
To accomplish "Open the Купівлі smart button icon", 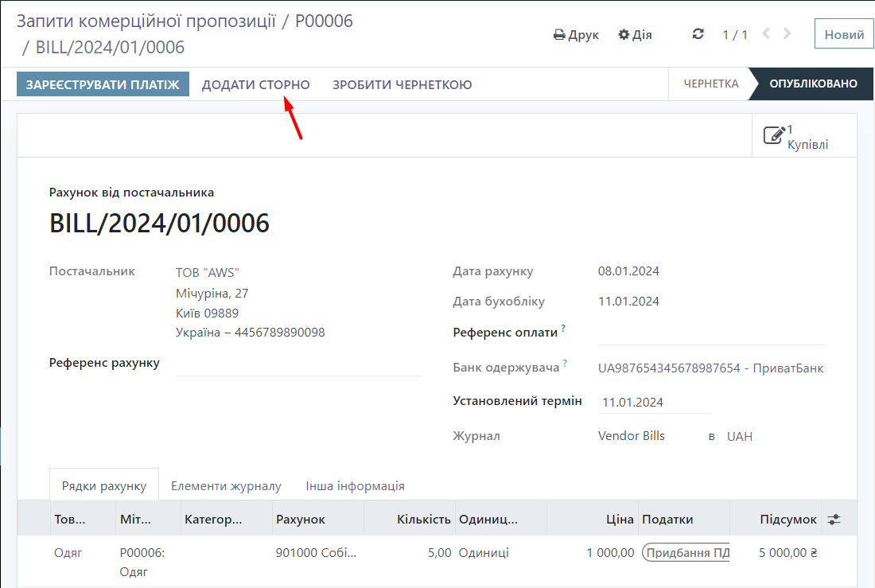I will click(774, 135).
